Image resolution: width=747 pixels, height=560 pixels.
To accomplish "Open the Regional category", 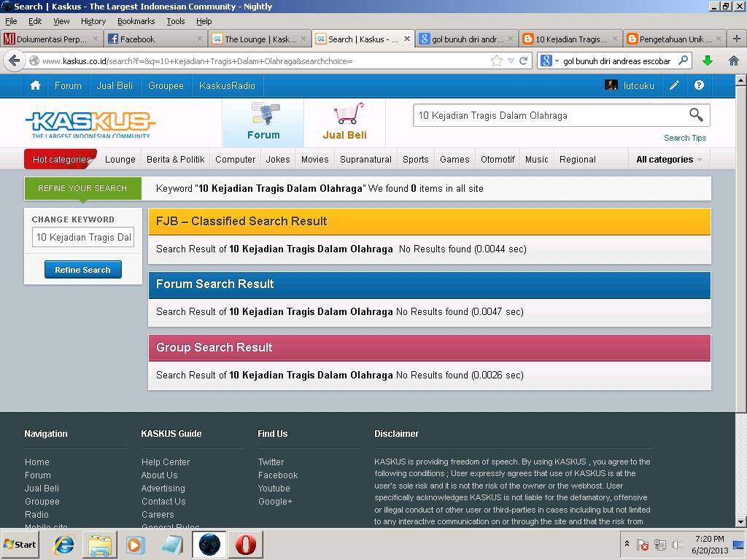I will pyautogui.click(x=578, y=160).
